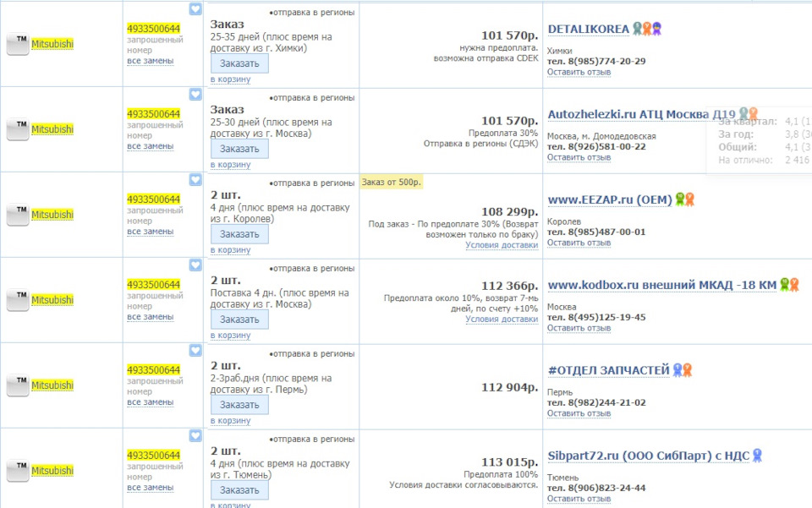Open 'Условия доставки' link in www.EEZAP.ru row

coord(502,245)
